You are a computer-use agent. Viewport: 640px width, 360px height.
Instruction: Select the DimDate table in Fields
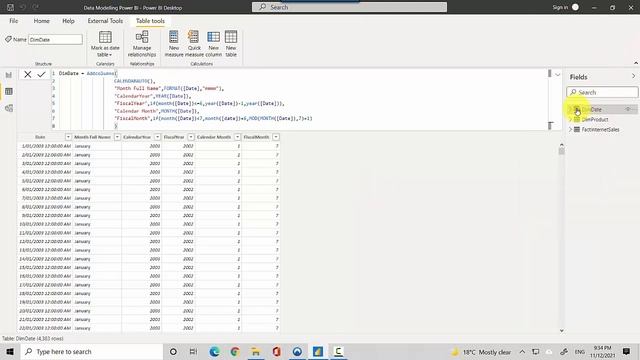(x=602, y=109)
